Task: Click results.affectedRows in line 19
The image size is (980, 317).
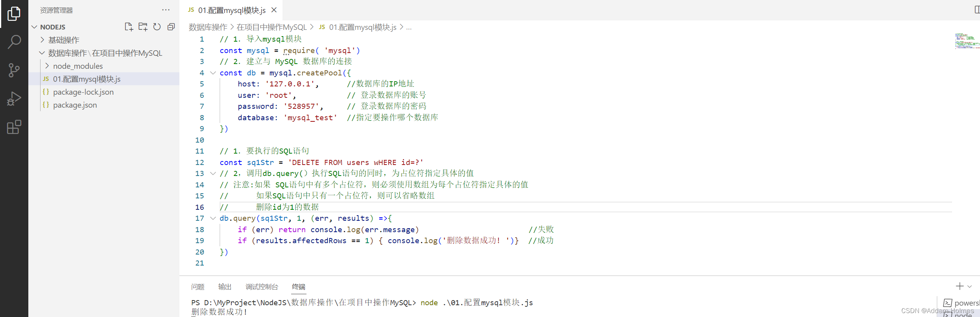Action: pyautogui.click(x=301, y=240)
